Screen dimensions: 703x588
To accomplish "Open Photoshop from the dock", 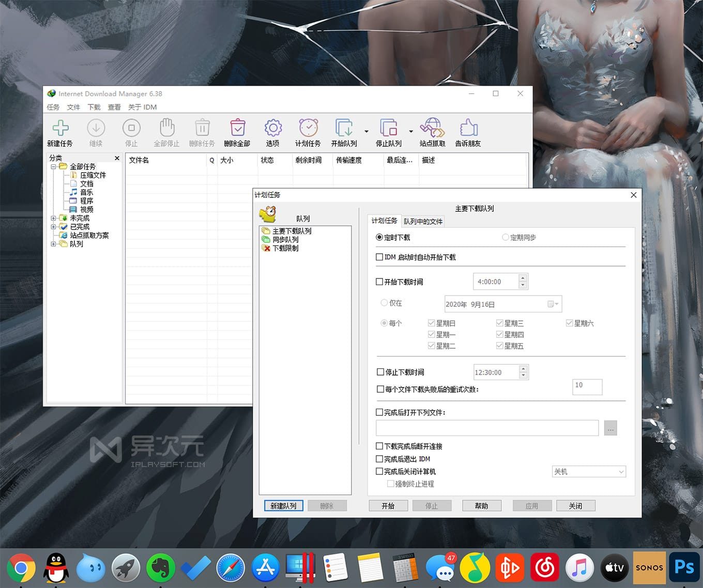I will tap(684, 567).
